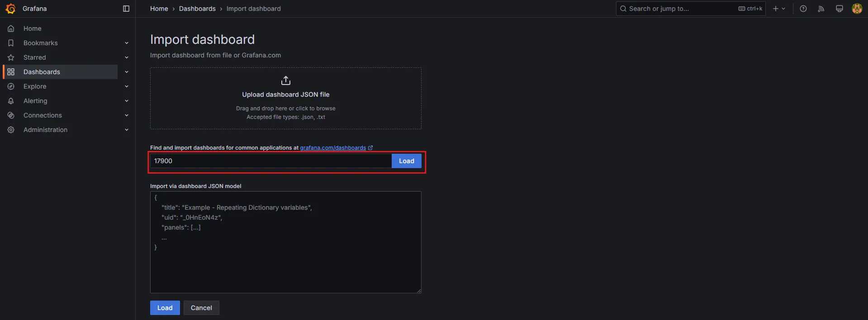Open the grafana.com/dashboards link
This screenshot has width=868, height=320.
[x=333, y=148]
